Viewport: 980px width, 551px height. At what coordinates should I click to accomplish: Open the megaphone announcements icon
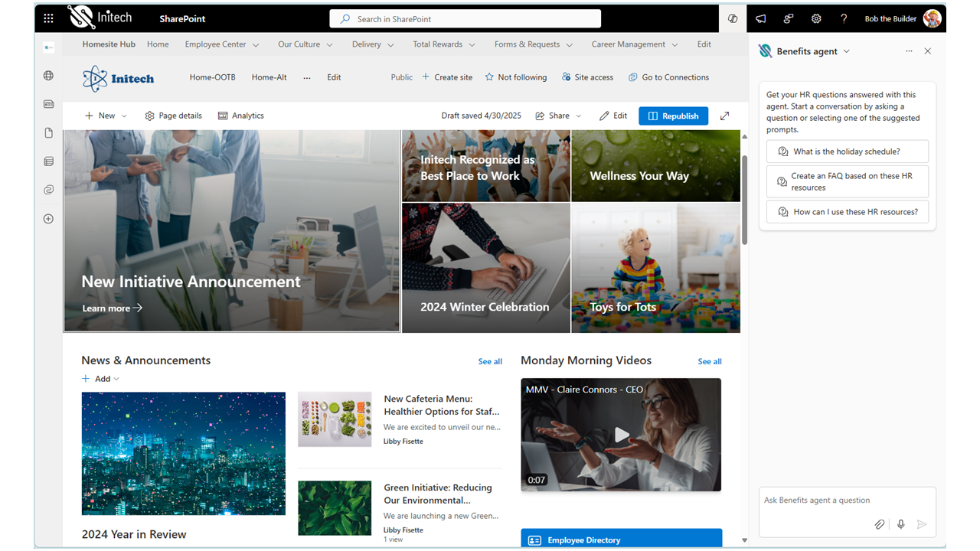(760, 18)
